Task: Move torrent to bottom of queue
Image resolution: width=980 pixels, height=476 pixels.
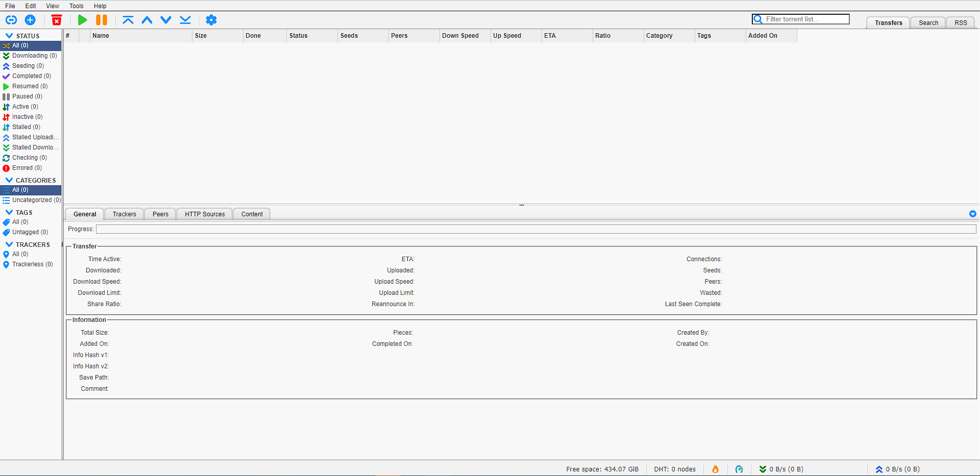Action: coord(185,20)
